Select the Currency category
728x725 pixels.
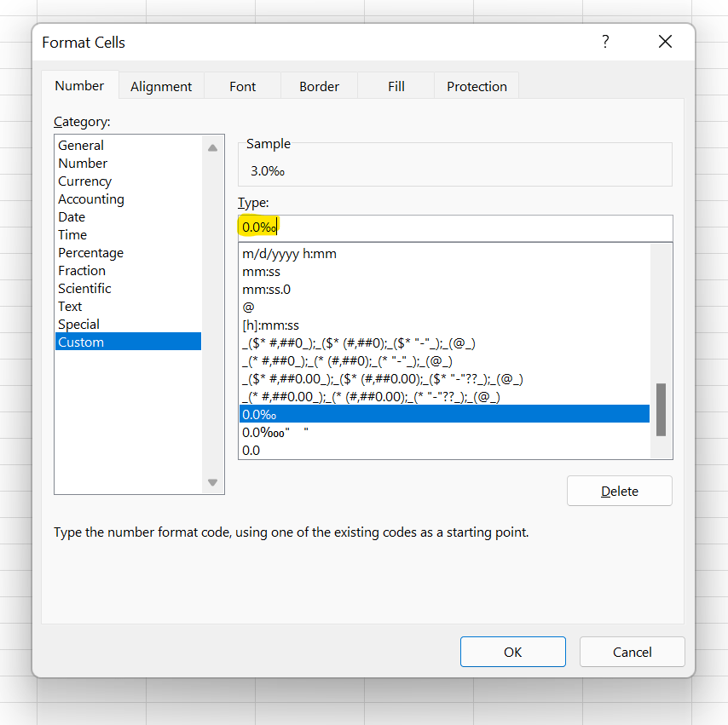(84, 181)
